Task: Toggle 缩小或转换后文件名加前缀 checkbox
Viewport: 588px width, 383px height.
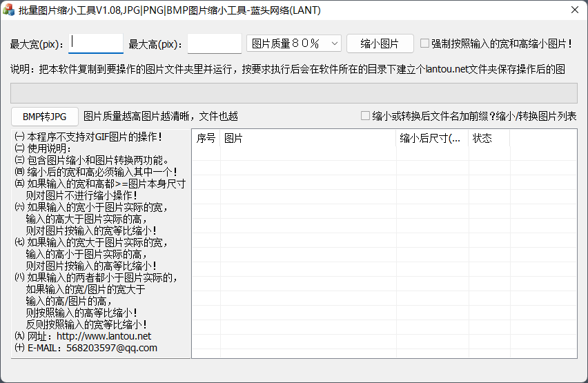Action: click(x=365, y=116)
